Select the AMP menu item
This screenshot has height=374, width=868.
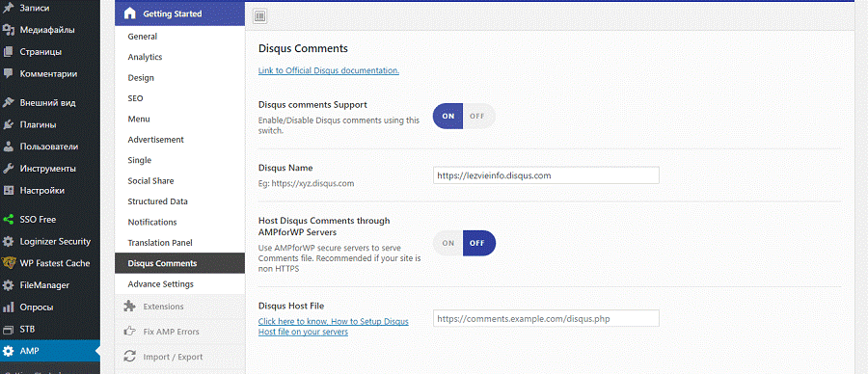[50, 351]
